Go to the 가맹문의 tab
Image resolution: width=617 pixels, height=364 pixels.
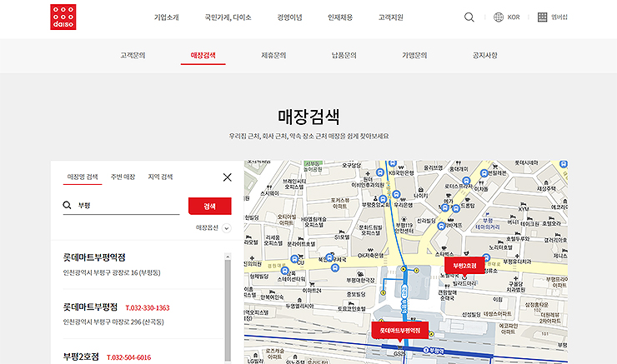pyautogui.click(x=414, y=56)
